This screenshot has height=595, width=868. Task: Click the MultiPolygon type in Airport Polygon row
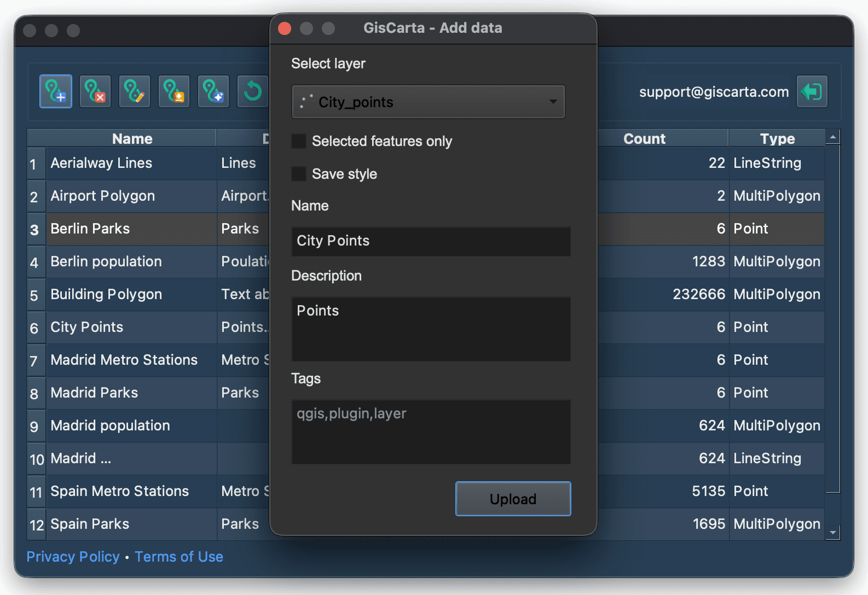coord(777,196)
